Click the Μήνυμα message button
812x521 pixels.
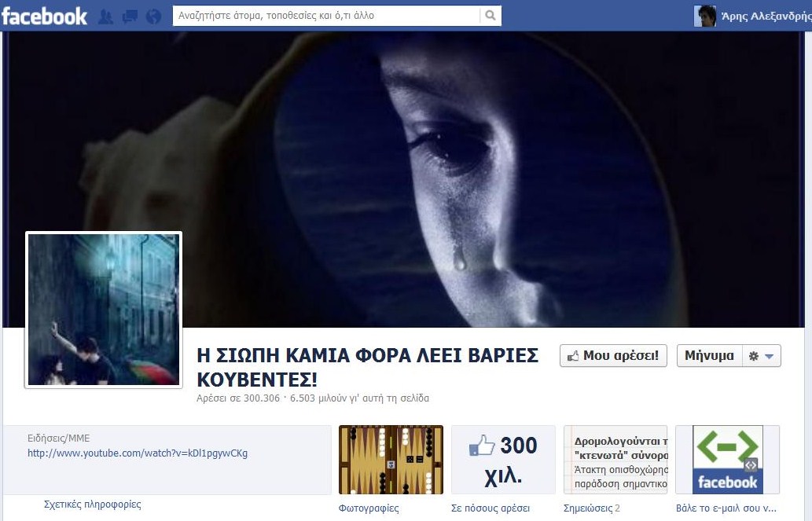pyautogui.click(x=709, y=356)
